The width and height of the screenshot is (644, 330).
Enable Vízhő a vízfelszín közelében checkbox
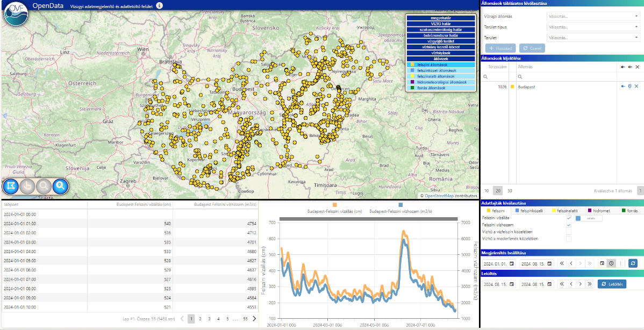pyautogui.click(x=569, y=232)
